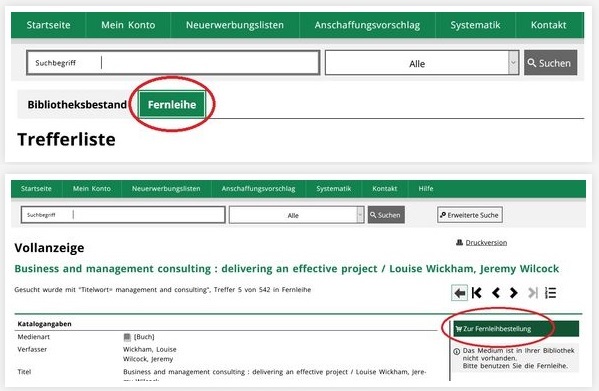Open Neuerwerbungslisten in top menu
The width and height of the screenshot is (599, 391).
click(x=235, y=25)
